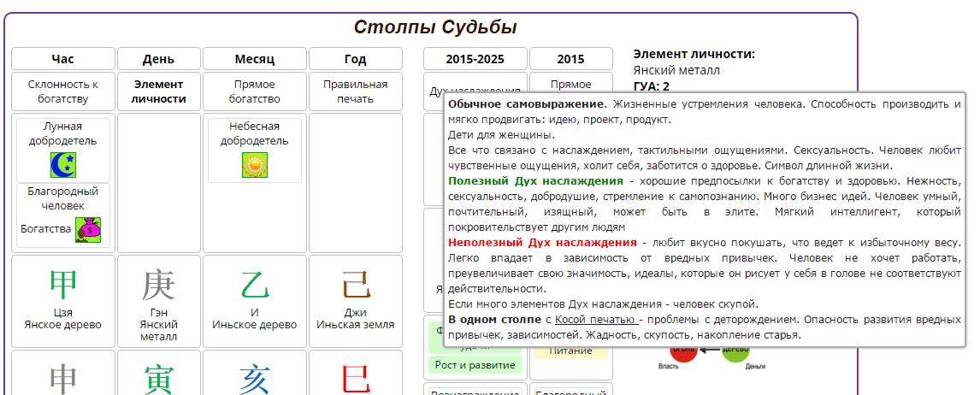
Task: Click the wealth money bag icon
Action: pyautogui.click(x=88, y=230)
